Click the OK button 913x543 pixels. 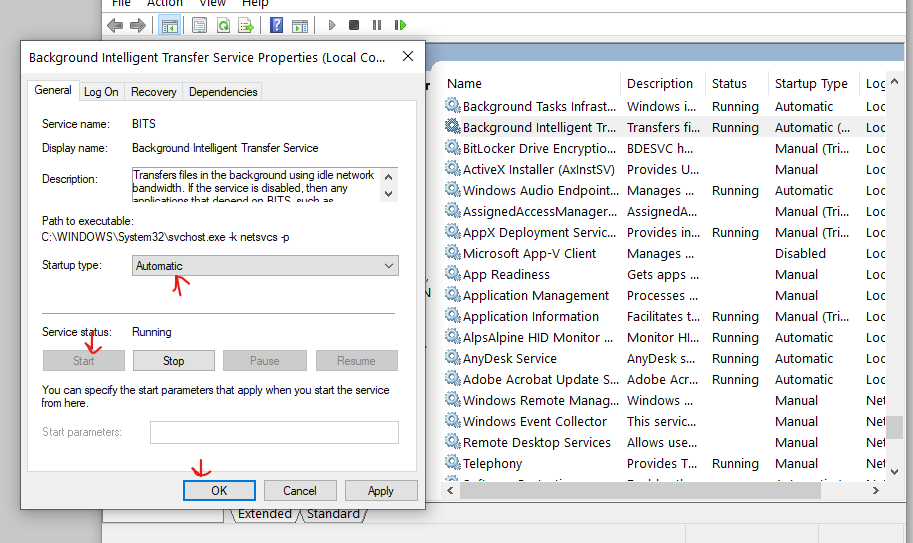coord(219,491)
